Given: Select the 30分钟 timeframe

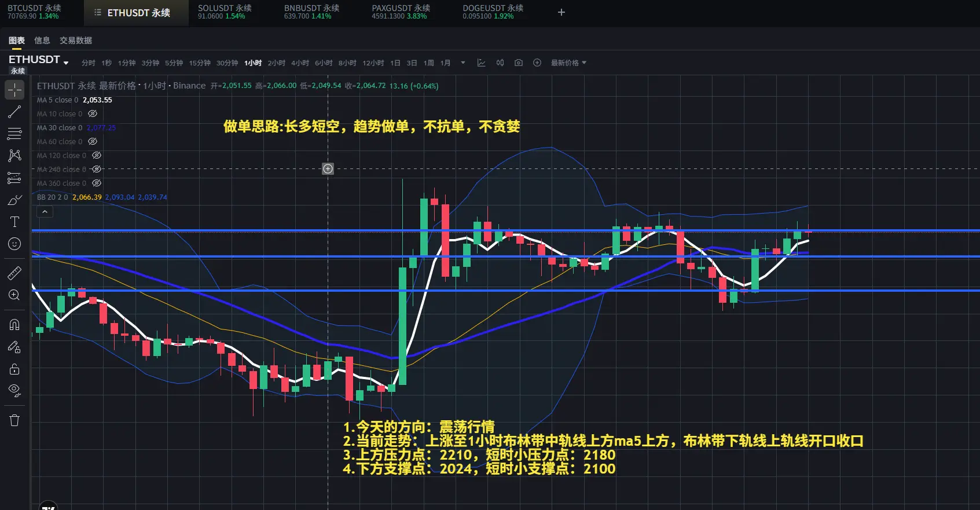Looking at the screenshot, I should point(227,63).
